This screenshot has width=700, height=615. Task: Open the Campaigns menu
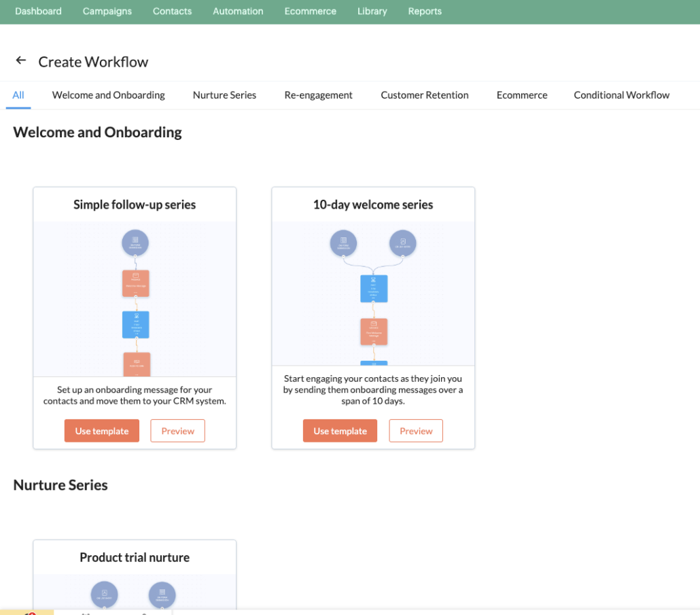pyautogui.click(x=107, y=11)
